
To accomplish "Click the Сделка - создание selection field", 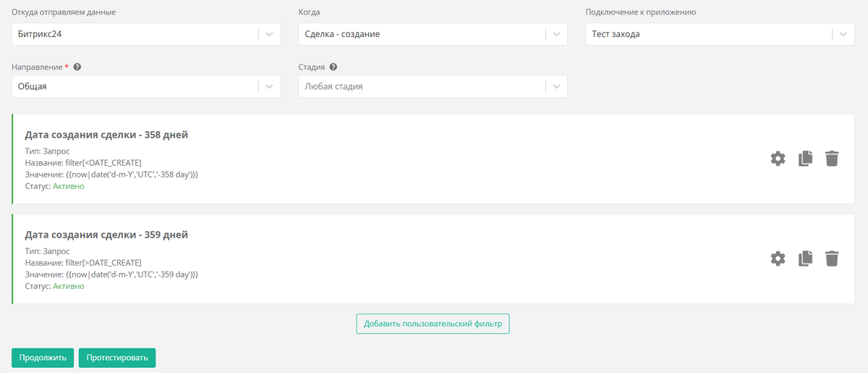I will 433,34.
